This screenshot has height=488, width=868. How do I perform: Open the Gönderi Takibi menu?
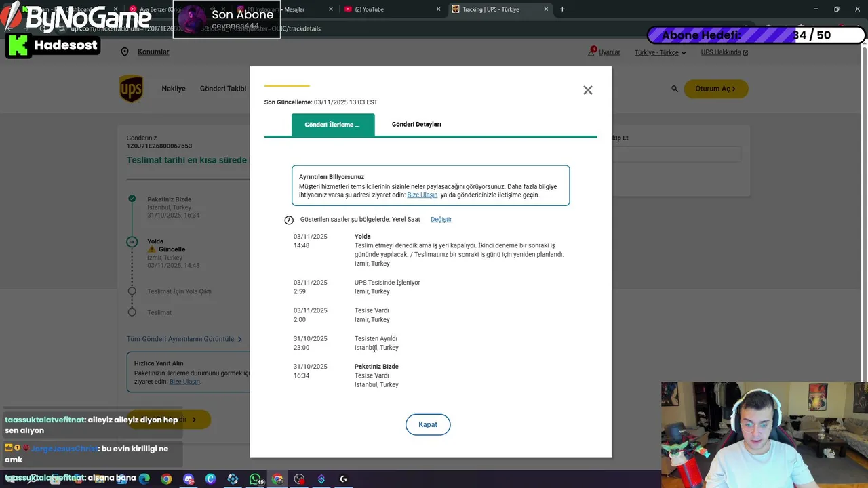[223, 89]
